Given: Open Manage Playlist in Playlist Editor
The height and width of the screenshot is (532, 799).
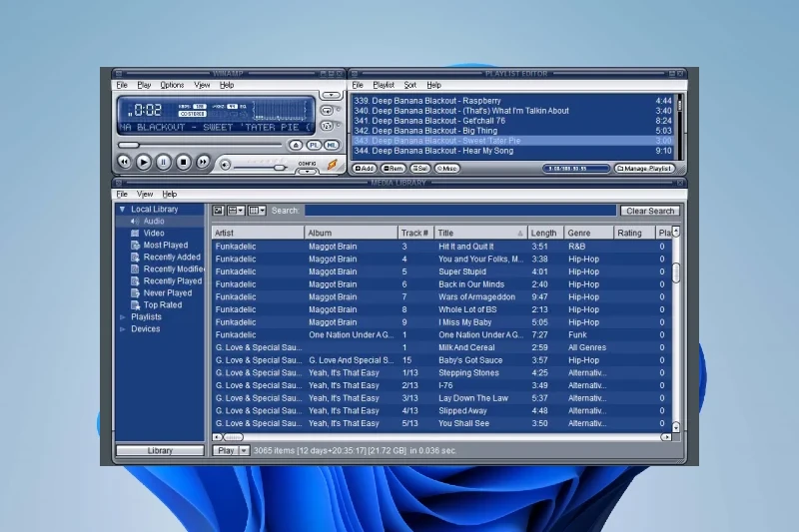Looking at the screenshot, I should (645, 169).
